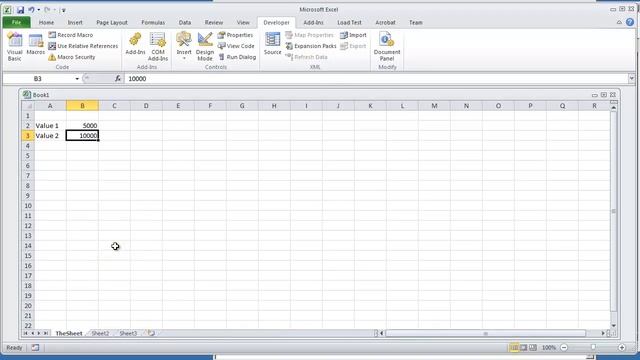Image resolution: width=640 pixels, height=360 pixels.
Task: Click View Code
Action: pos(236,46)
